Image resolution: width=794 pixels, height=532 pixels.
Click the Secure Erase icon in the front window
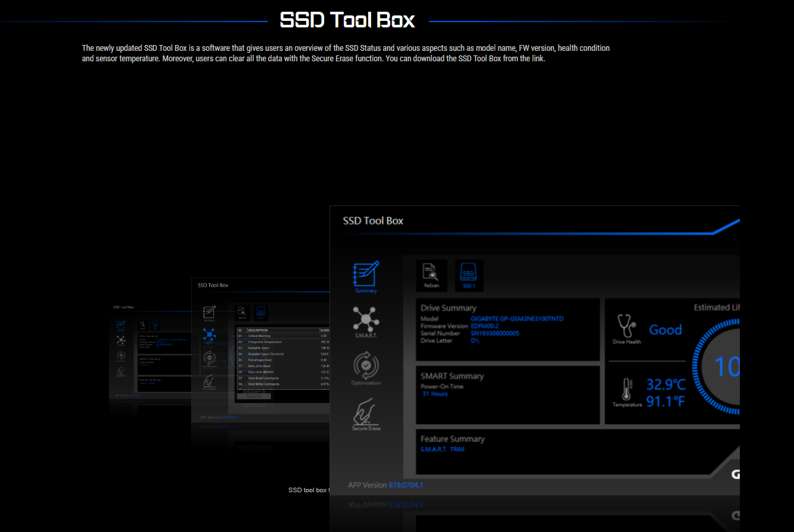point(365,413)
